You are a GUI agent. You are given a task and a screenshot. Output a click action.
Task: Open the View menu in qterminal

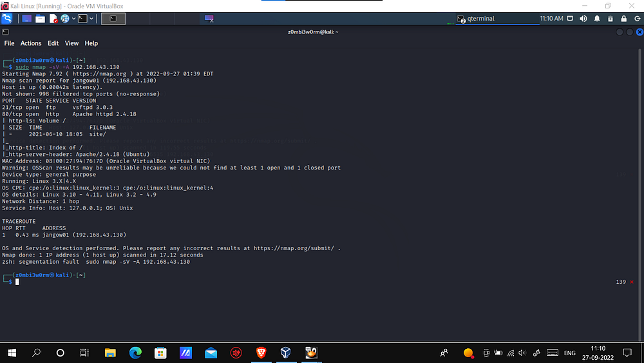coord(71,43)
